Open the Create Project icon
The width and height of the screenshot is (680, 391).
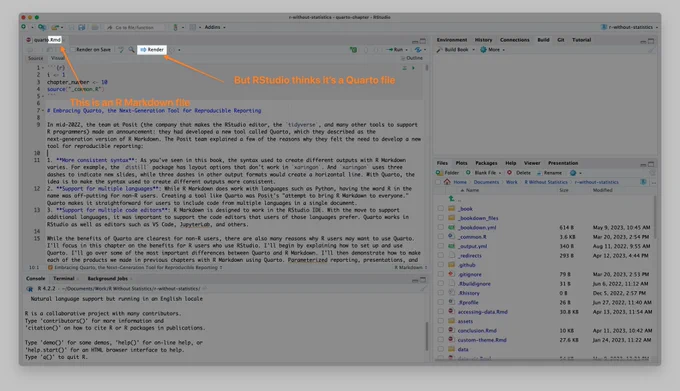coord(42,27)
